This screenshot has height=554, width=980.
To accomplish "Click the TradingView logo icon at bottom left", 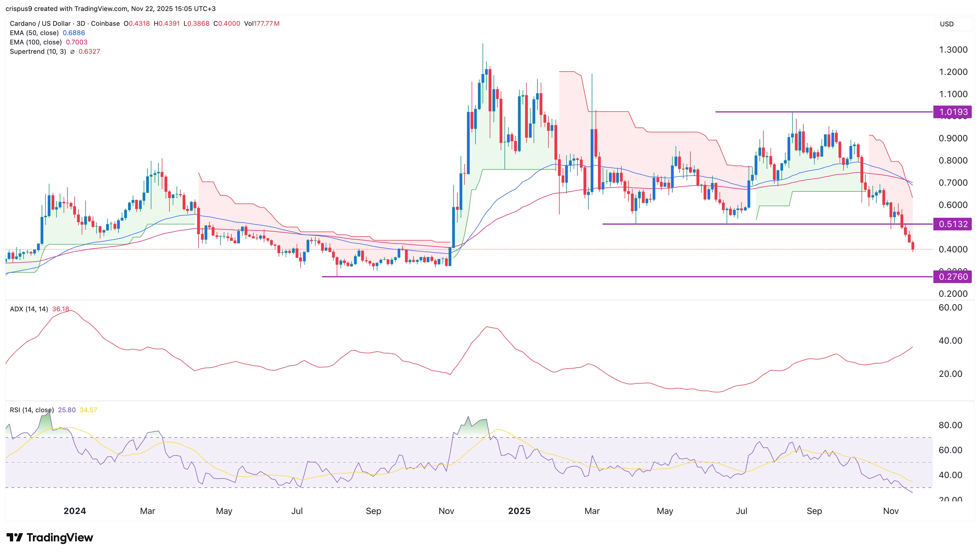I will click(x=15, y=537).
